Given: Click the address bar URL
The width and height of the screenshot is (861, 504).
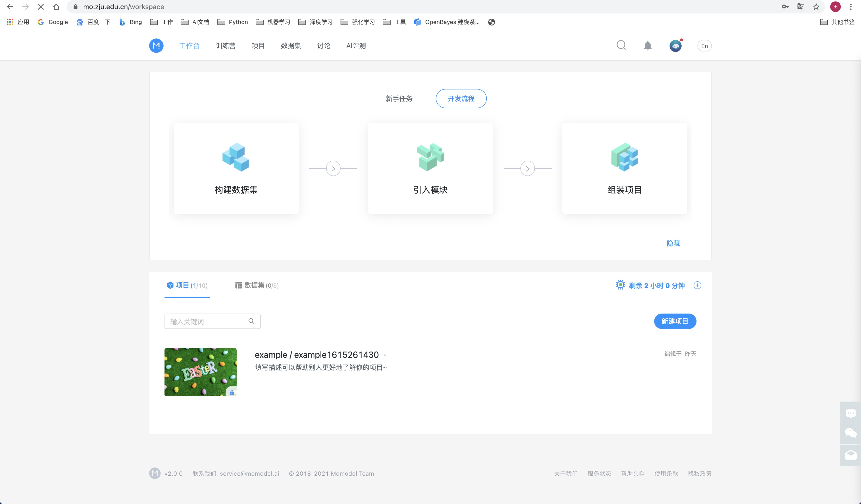Looking at the screenshot, I should [123, 7].
